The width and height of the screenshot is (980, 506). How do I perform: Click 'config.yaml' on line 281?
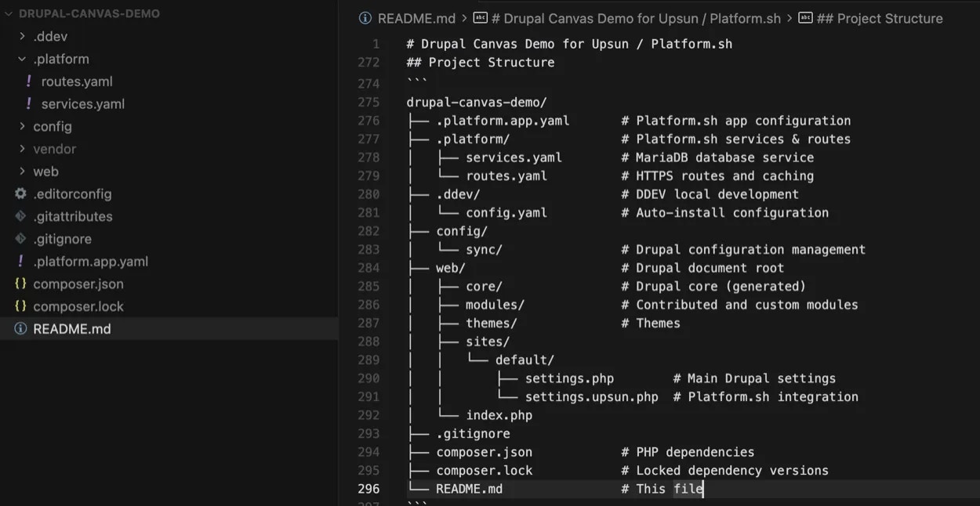pos(506,212)
